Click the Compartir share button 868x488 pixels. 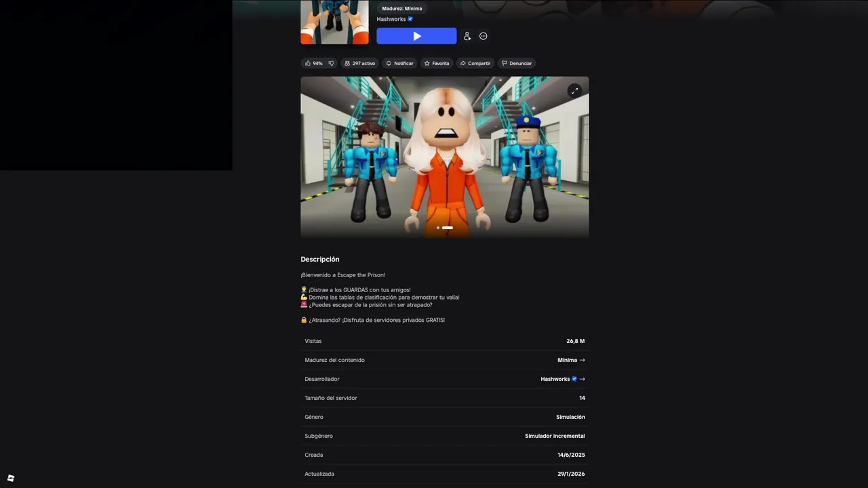(475, 63)
